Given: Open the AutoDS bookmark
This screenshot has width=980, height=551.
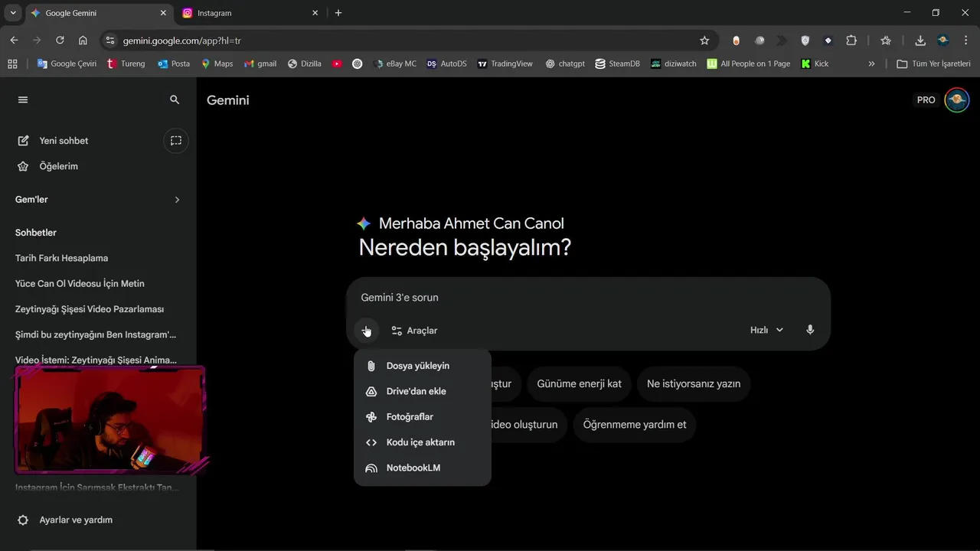Looking at the screenshot, I should pyautogui.click(x=446, y=64).
